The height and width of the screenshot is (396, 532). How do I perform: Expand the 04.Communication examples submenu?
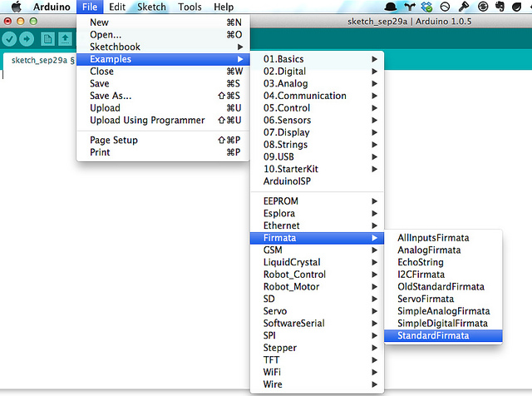[317, 96]
